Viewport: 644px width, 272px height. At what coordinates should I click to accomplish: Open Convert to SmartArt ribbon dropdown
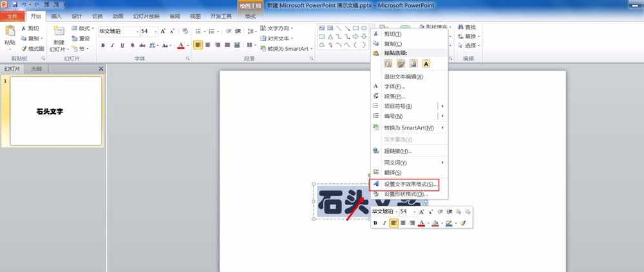(x=287, y=48)
